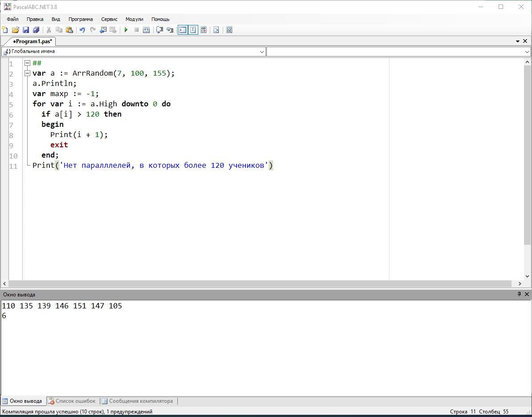Expand the Глобальные имена dropdown

pyautogui.click(x=262, y=52)
